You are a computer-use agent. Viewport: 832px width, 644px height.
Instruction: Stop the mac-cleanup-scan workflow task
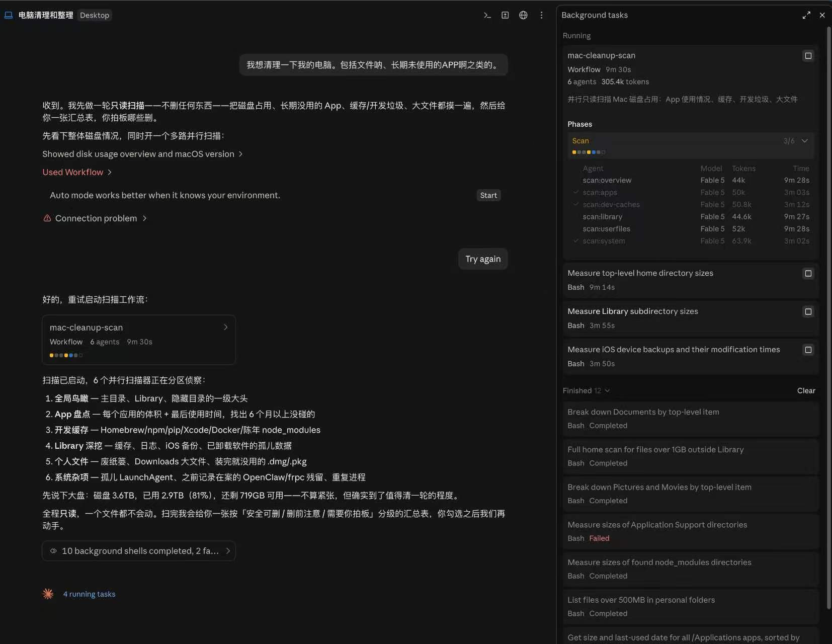[808, 56]
